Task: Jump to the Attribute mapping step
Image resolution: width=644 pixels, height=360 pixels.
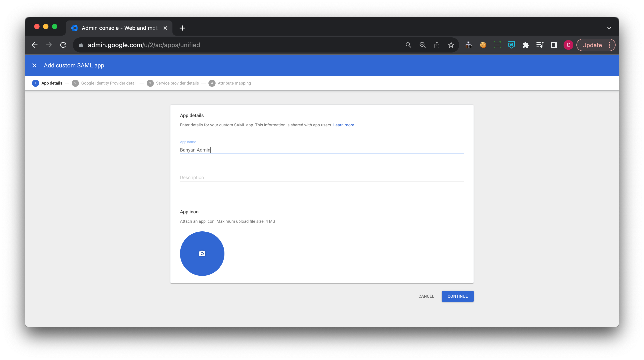Action: (234, 83)
